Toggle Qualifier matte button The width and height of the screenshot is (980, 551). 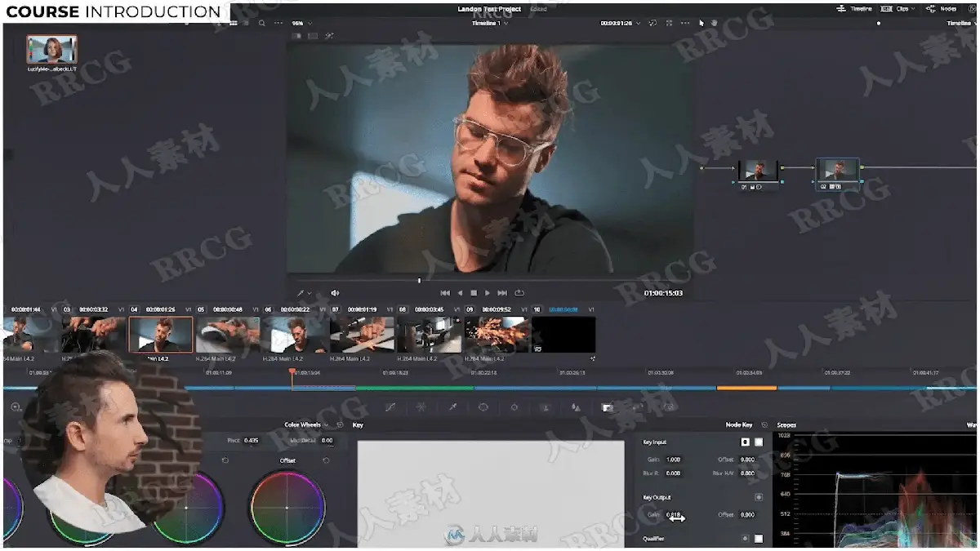[x=759, y=539]
